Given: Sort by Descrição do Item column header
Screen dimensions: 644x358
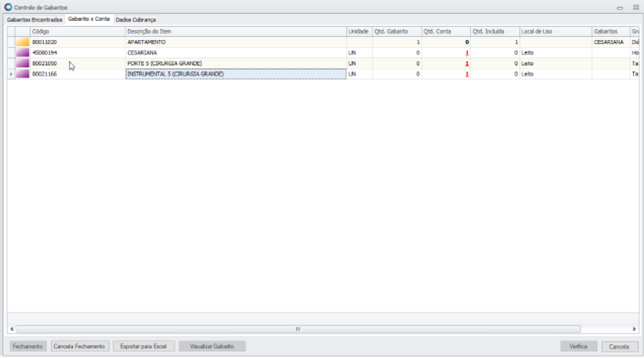Looking at the screenshot, I should 235,32.
